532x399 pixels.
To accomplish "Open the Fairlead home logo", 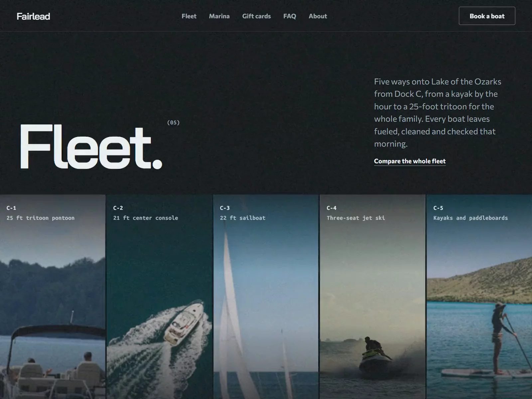I will coord(33,16).
